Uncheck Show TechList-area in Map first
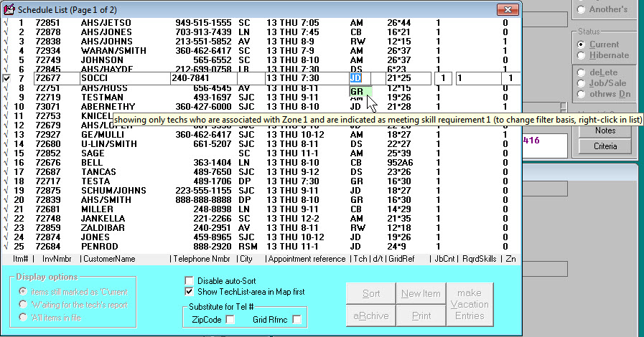Image resolution: width=644 pixels, height=337 pixels. (190, 292)
